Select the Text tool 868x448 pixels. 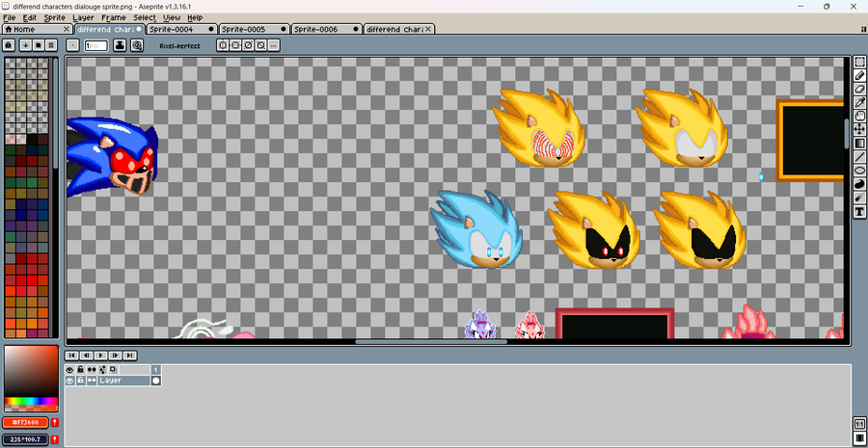click(859, 211)
